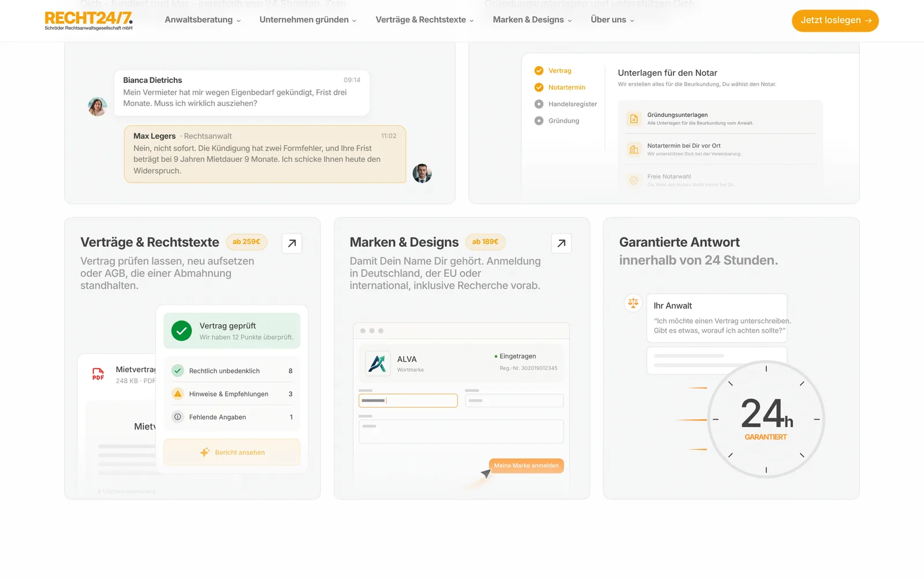Screen dimensions: 924x578
Task: Select the checked Vertrag step
Action: pyautogui.click(x=553, y=71)
